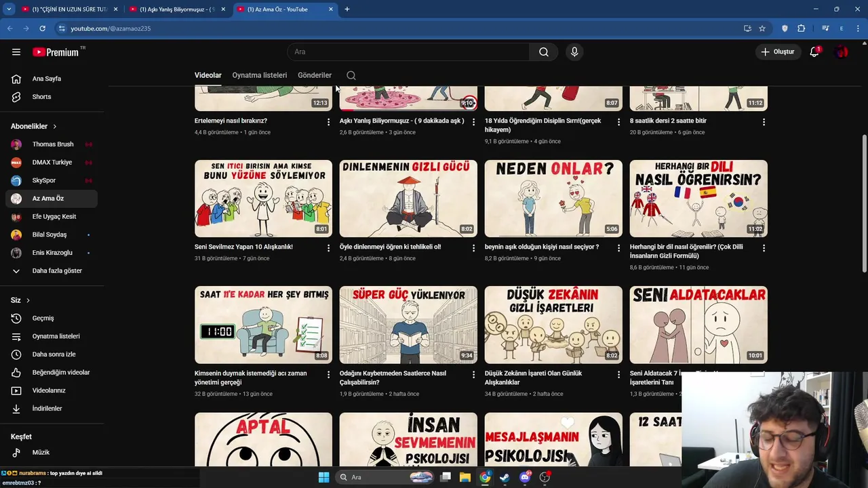
Task: Open Steam from the taskbar
Action: (505, 477)
